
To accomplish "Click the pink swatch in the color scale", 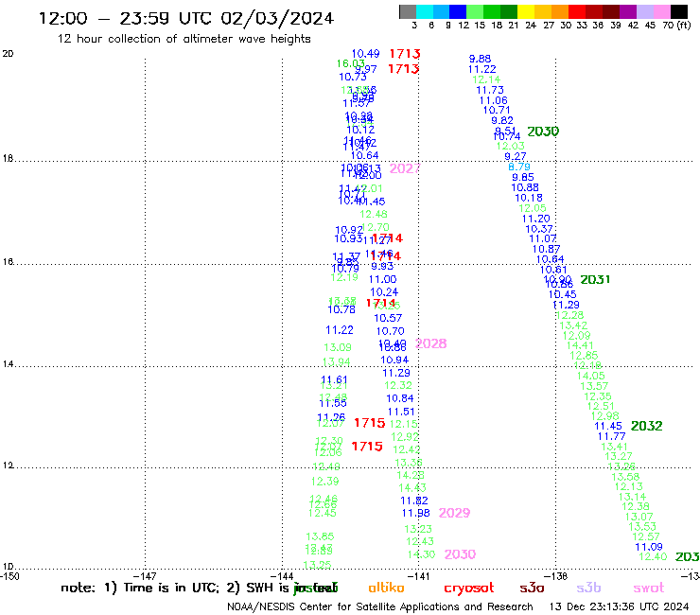I will click(661, 11).
